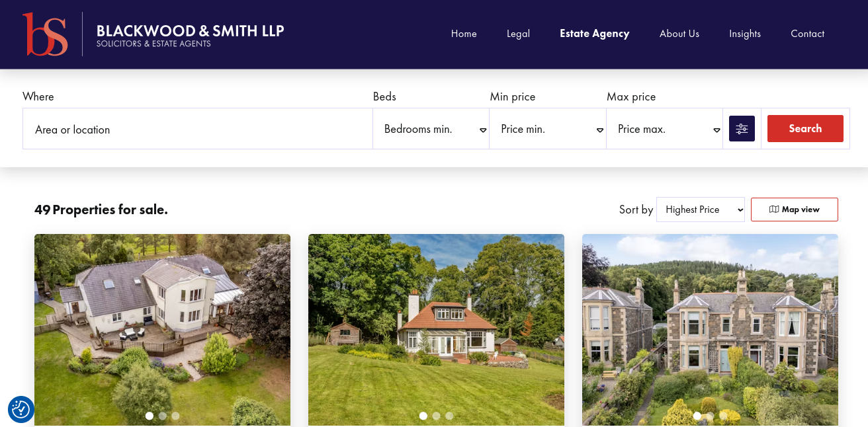The width and height of the screenshot is (868, 427).
Task: Select first carousel dot on aerial house photo
Action: (150, 416)
